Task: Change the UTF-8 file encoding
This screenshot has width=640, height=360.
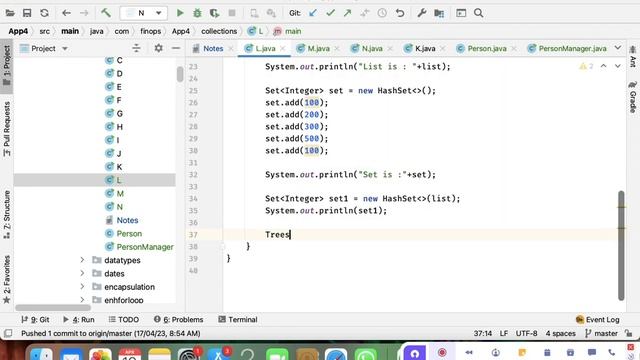Action: [526, 333]
